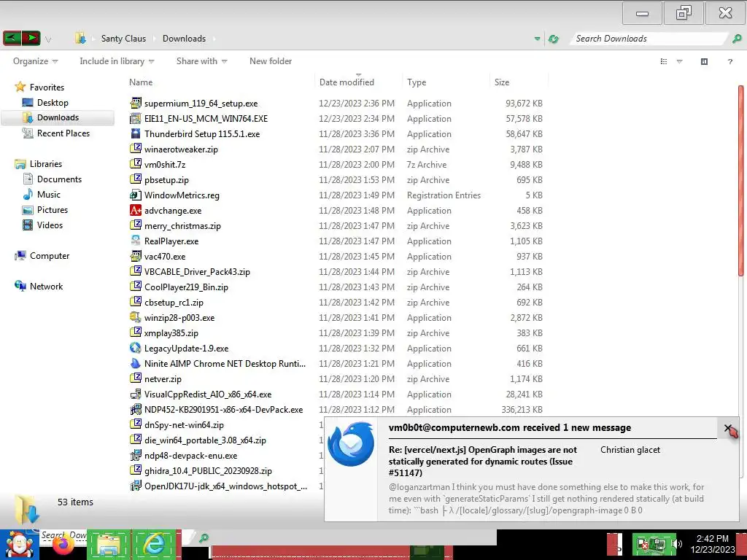This screenshot has width=747, height=560.
Task: Select file merry_christmas.zip
Action: (x=182, y=226)
